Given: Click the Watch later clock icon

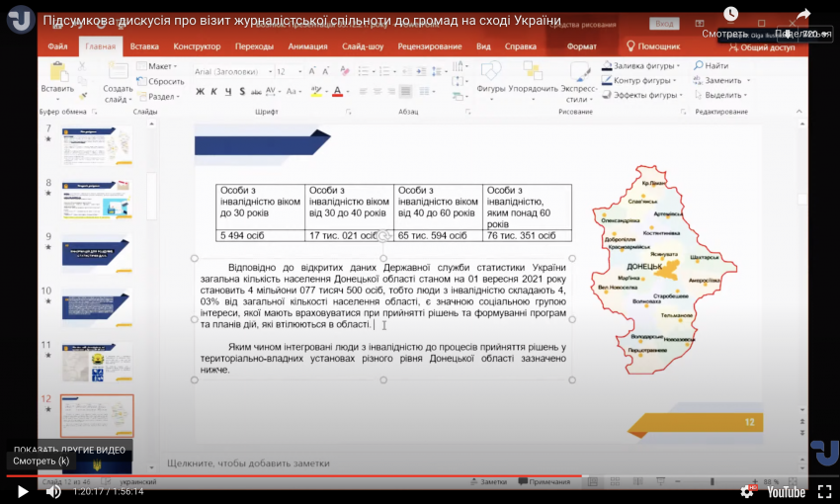Looking at the screenshot, I should point(730,14).
